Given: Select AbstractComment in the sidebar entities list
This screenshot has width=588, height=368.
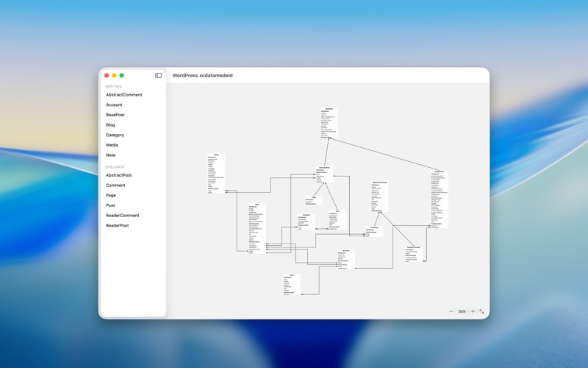Looking at the screenshot, I should 123,95.
